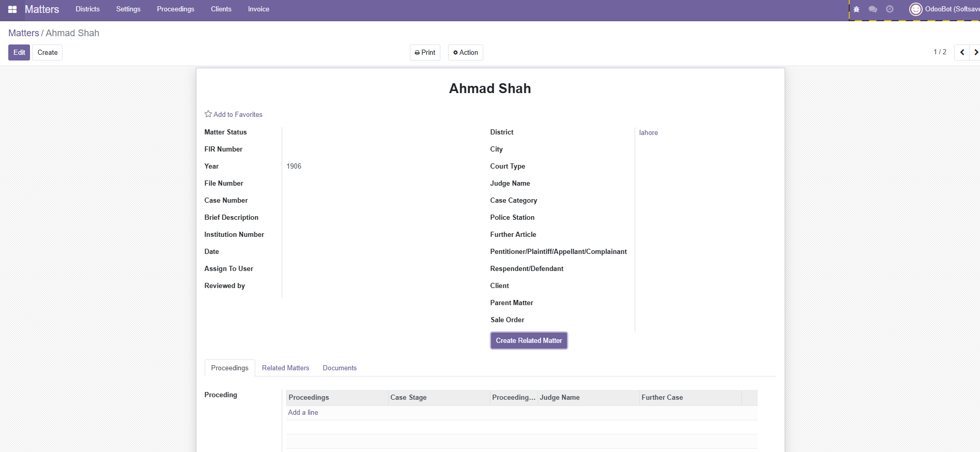Screen dimensions: 980x452
Task: Open the lahore district link
Action: [648, 133]
